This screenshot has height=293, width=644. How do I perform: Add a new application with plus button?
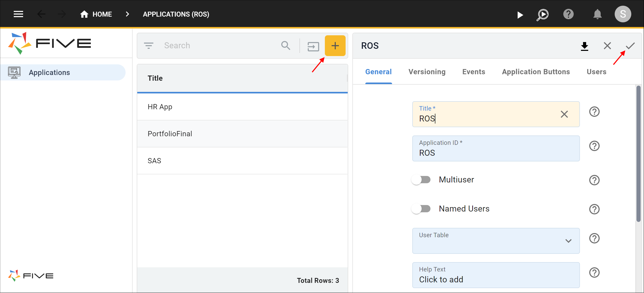[335, 46]
